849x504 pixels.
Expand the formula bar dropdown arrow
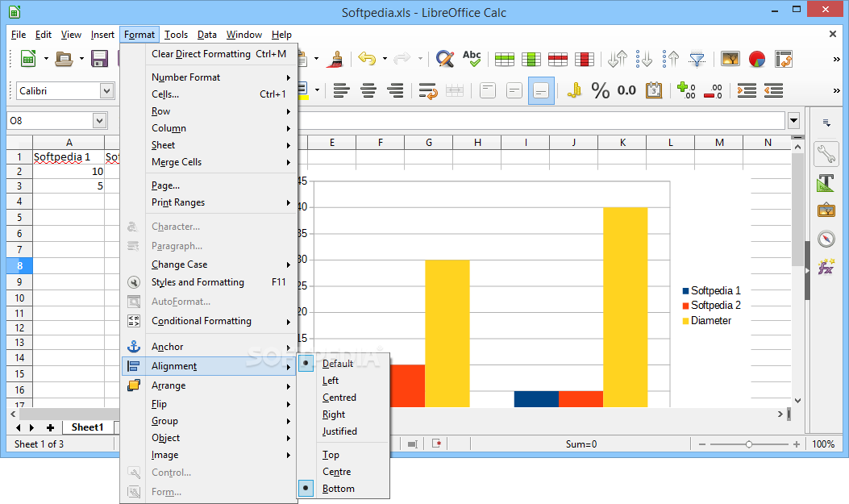[794, 120]
